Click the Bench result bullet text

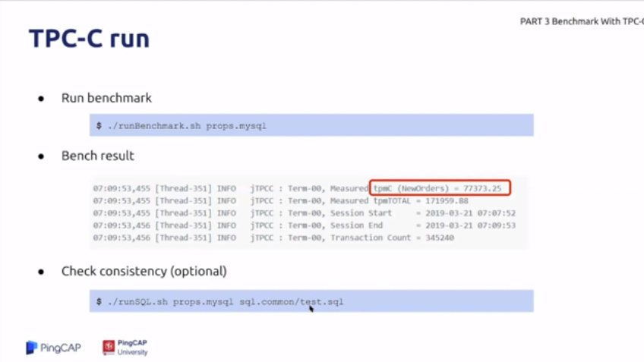click(x=98, y=156)
